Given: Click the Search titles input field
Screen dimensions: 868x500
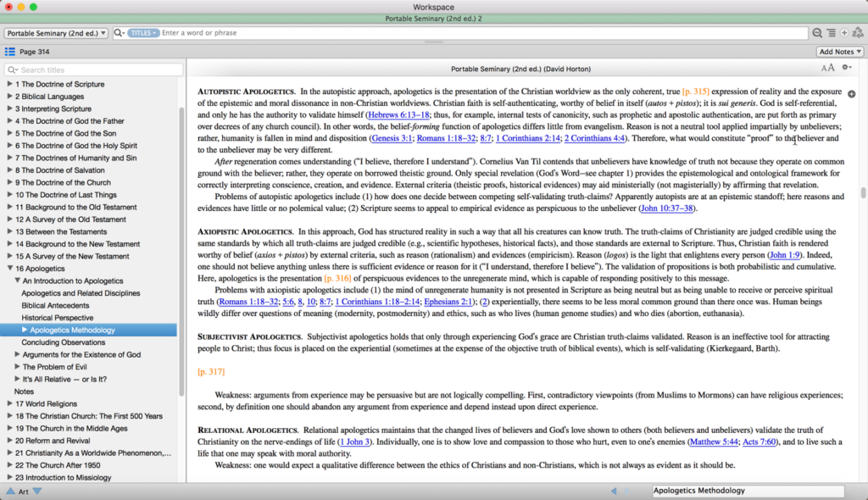Looking at the screenshot, I should point(93,69).
